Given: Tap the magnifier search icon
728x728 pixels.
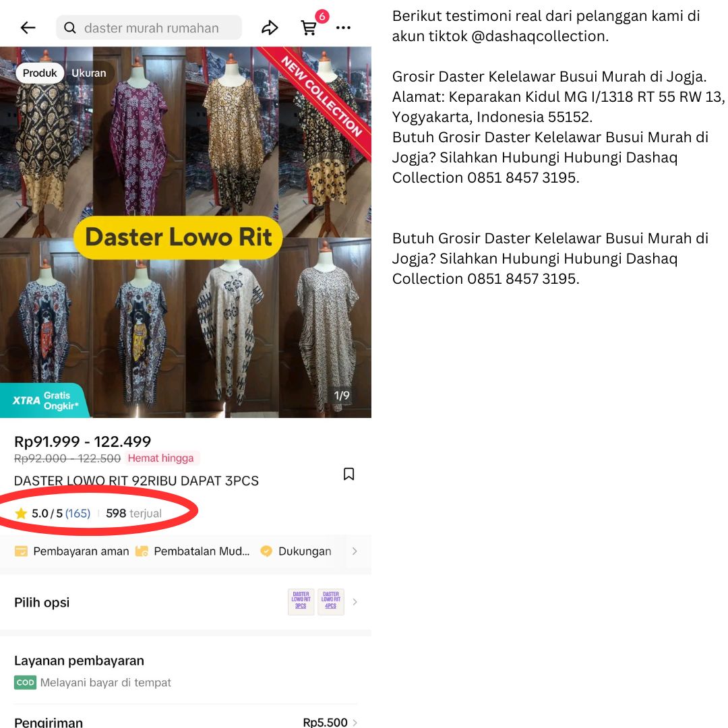Looking at the screenshot, I should (x=70, y=28).
